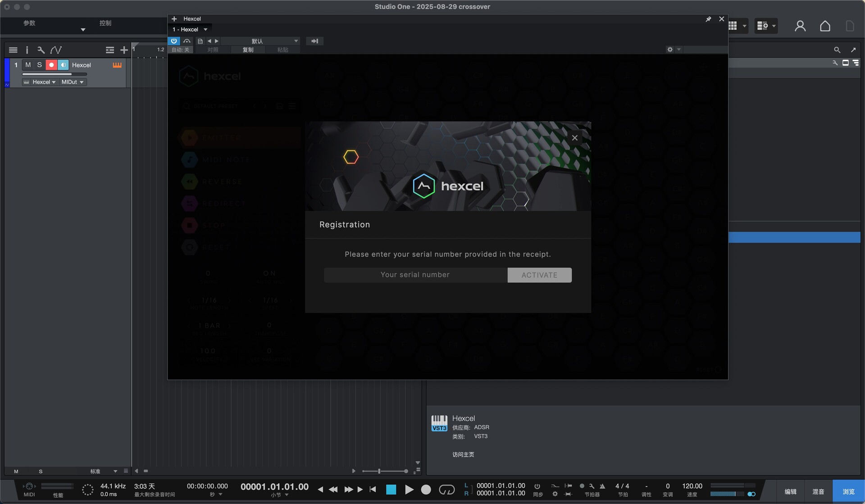Add a new track with the plus icon
865x504 pixels.
pos(124,50)
